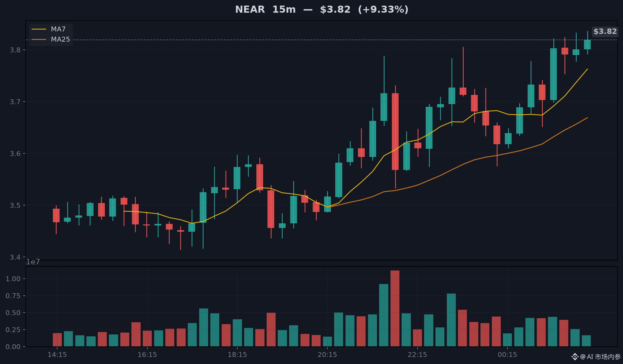Click the 3.4 price axis label
Screen dimensions: 623x364
[x=15, y=257]
